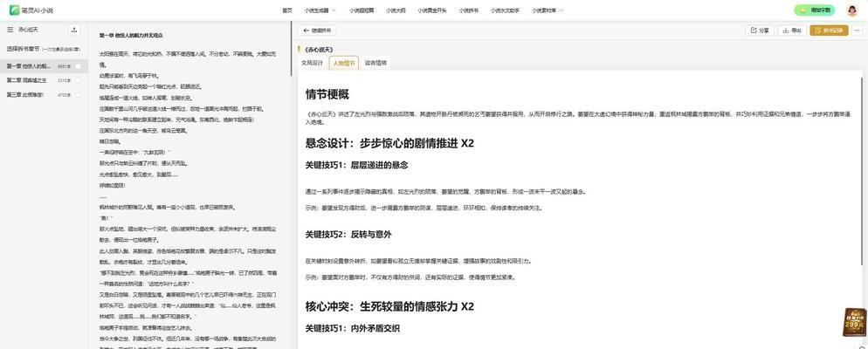Click the 分享 share button
The height and width of the screenshot is (349, 868).
tap(760, 31)
